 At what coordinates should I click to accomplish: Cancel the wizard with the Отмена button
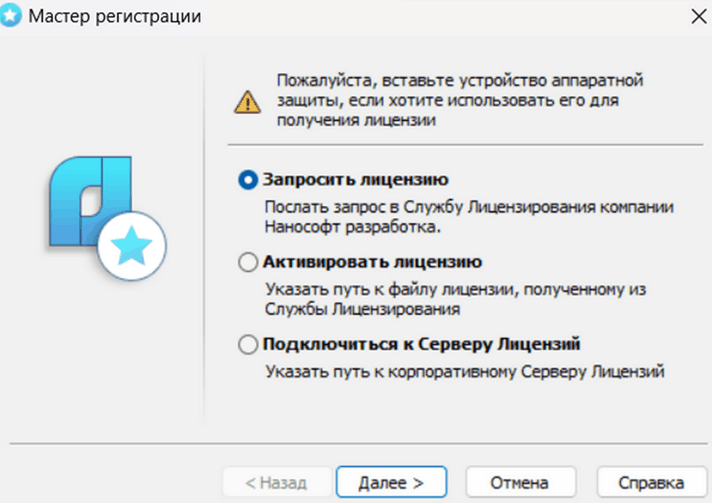pos(518,481)
